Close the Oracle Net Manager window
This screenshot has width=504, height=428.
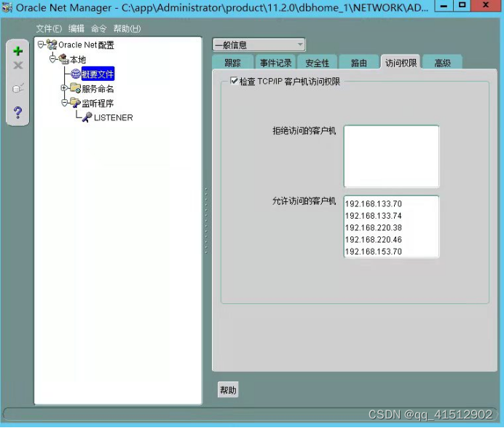487,6
